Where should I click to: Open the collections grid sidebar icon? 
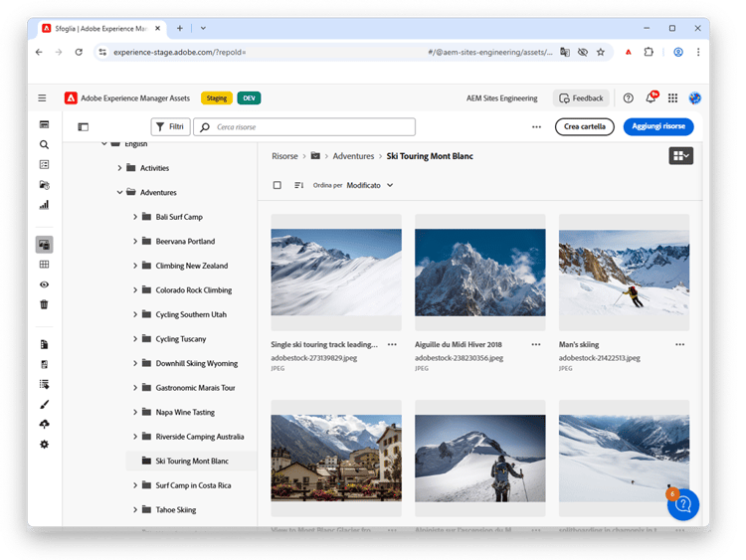(x=44, y=265)
